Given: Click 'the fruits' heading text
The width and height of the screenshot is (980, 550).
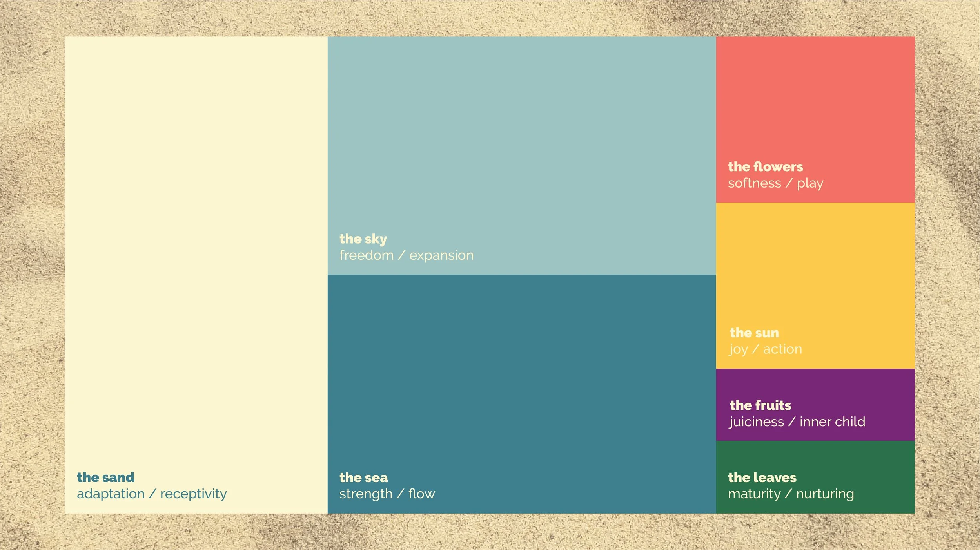Looking at the screenshot, I should (x=760, y=405).
